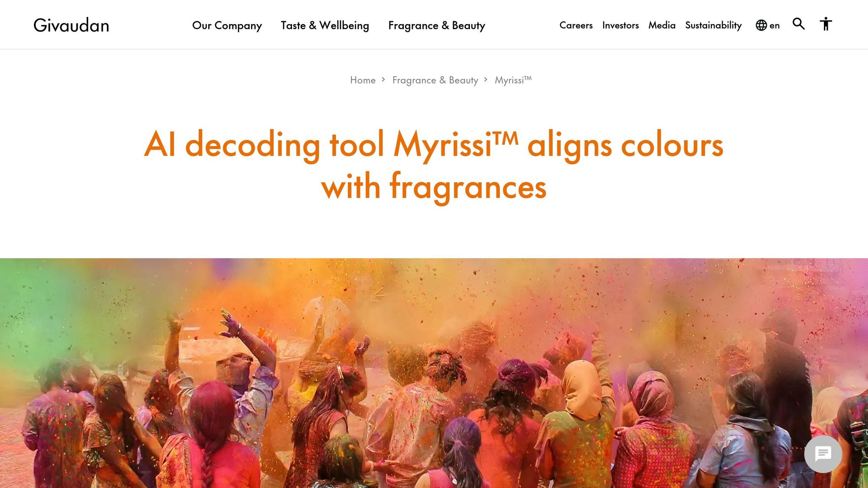Open the Sustainability page
868x488 pixels.
(x=713, y=25)
